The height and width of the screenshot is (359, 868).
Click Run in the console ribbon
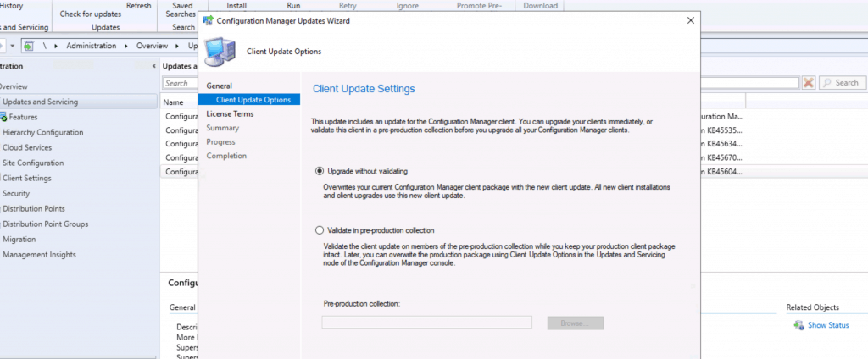tap(294, 6)
